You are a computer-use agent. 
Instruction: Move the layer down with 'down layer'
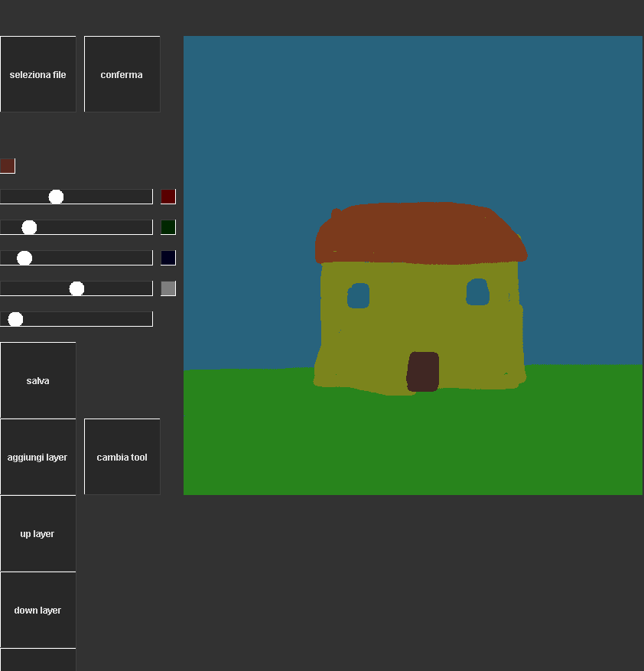click(38, 610)
